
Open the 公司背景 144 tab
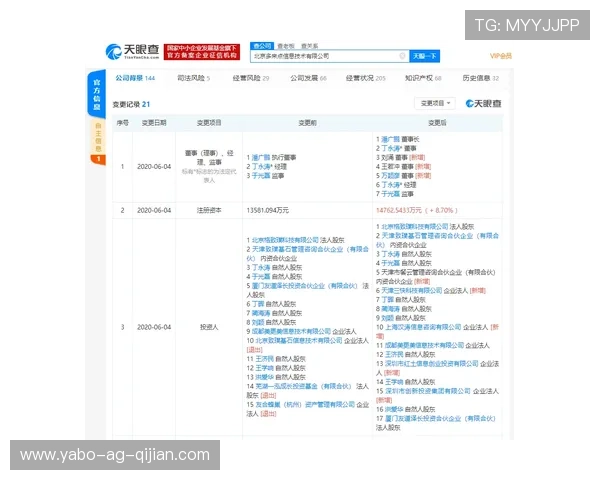pyautogui.click(x=135, y=78)
